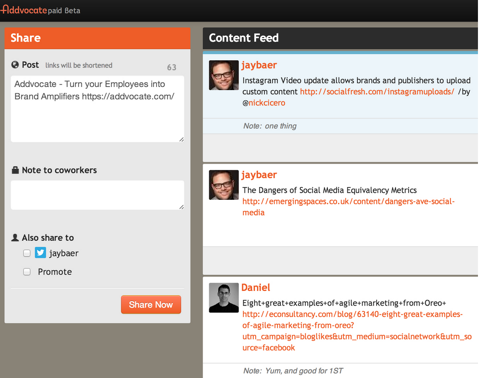Open the socialfresh.com instagramuploads link
The image size is (480, 378).
377,92
